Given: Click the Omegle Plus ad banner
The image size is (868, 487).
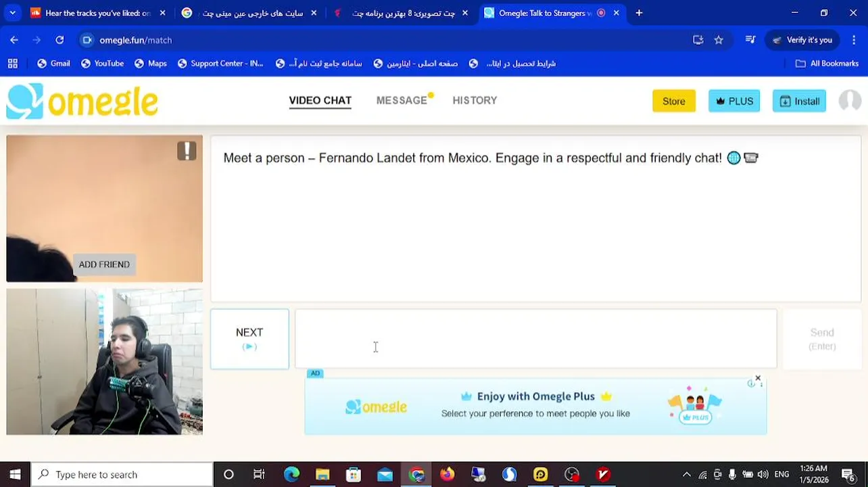Looking at the screenshot, I should coord(535,406).
